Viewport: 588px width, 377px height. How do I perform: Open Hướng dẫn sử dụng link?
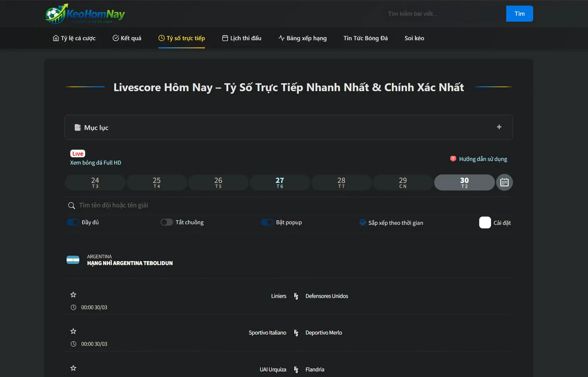[483, 159]
